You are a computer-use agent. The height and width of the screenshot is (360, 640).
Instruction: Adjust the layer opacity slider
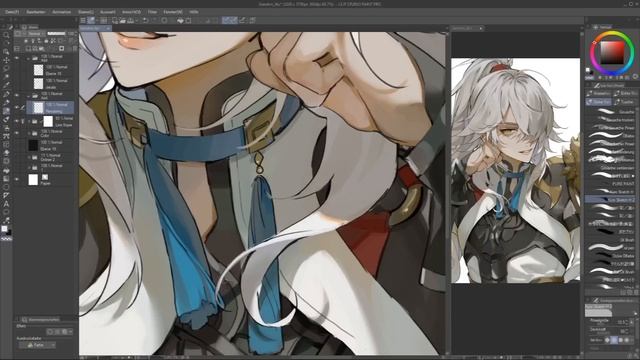[56, 33]
